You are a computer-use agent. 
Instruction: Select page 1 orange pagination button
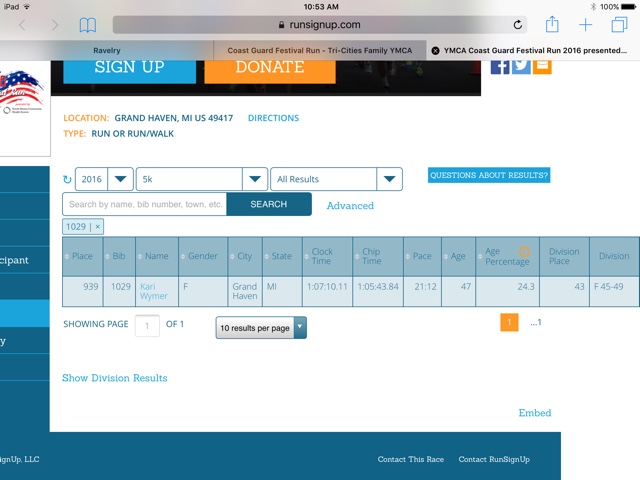click(x=509, y=322)
